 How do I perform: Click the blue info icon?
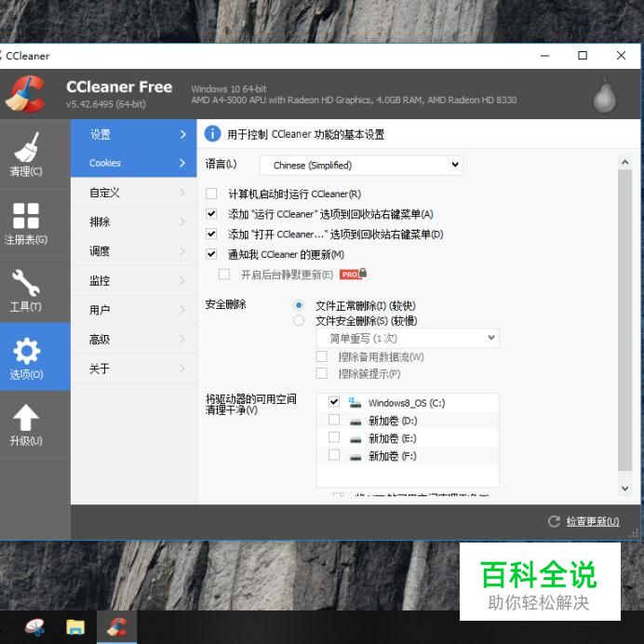click(x=212, y=134)
